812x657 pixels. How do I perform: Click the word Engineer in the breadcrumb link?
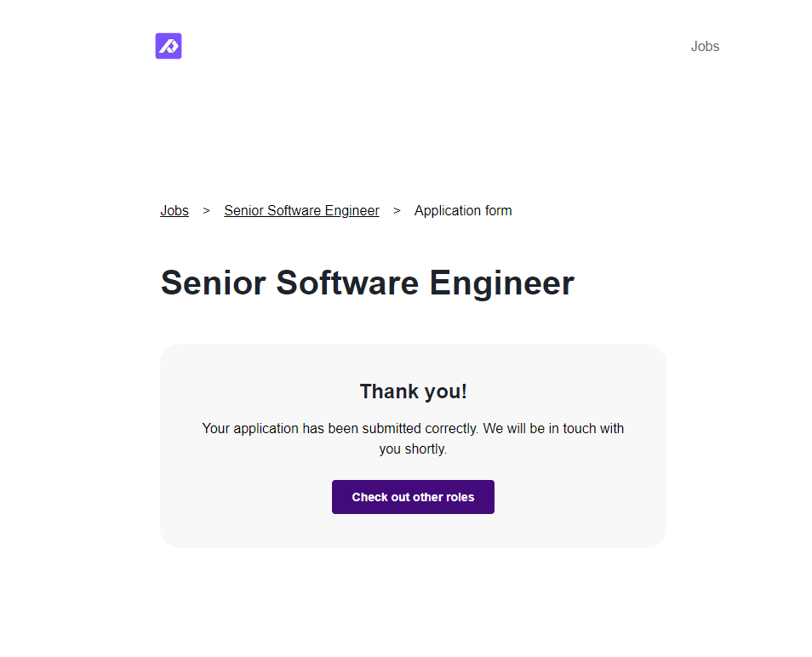click(352, 211)
